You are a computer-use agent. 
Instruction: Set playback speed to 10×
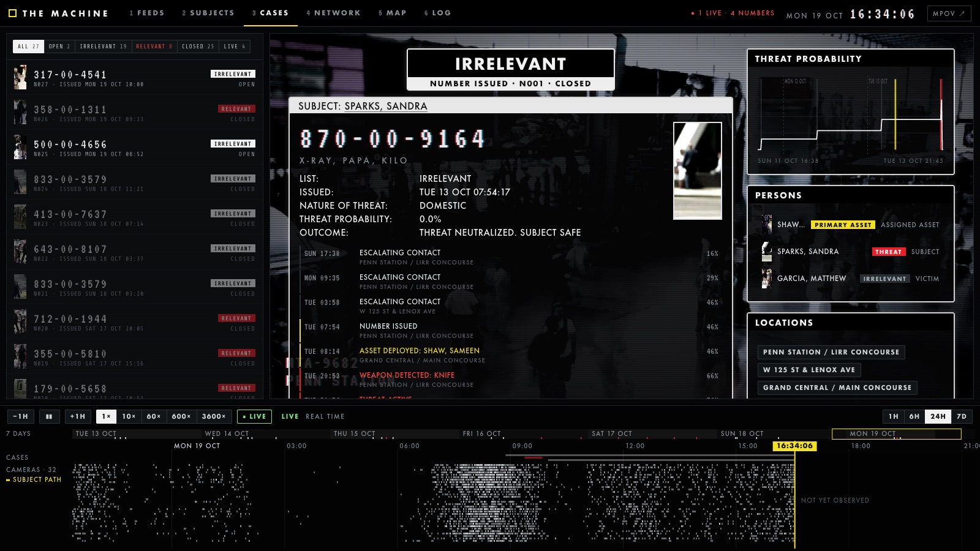[x=129, y=416]
